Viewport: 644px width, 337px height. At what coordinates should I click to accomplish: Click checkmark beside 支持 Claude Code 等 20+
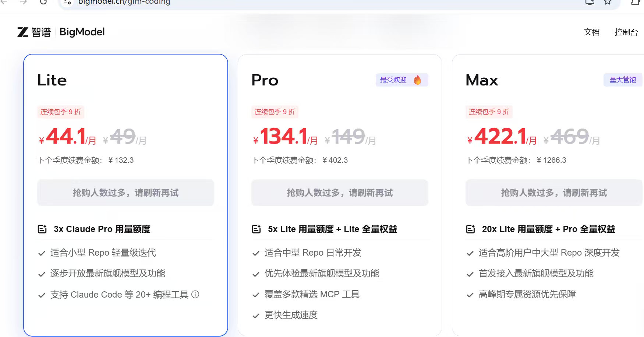coord(42,295)
